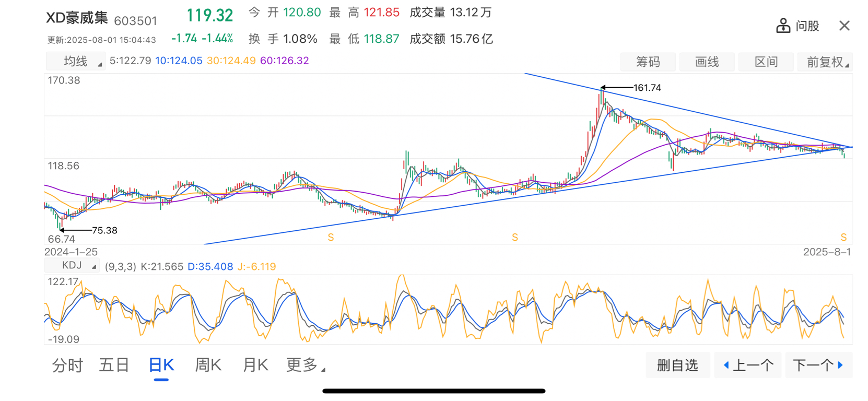Click the 161.74 high price label

[x=647, y=88]
